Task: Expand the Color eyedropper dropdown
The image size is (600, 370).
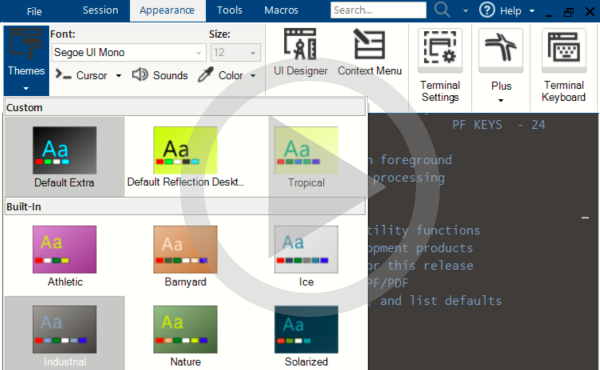Action: [x=253, y=76]
